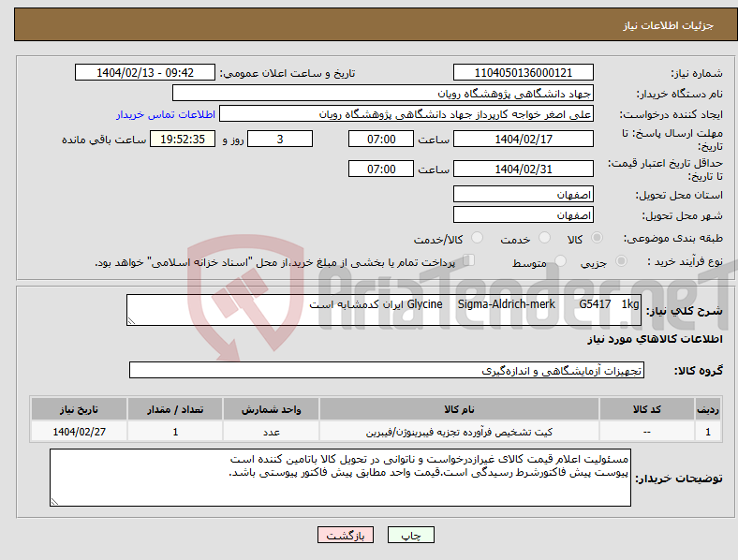Select the متوسط purchase type radio
This screenshot has height=560, width=738.
pyautogui.click(x=560, y=260)
